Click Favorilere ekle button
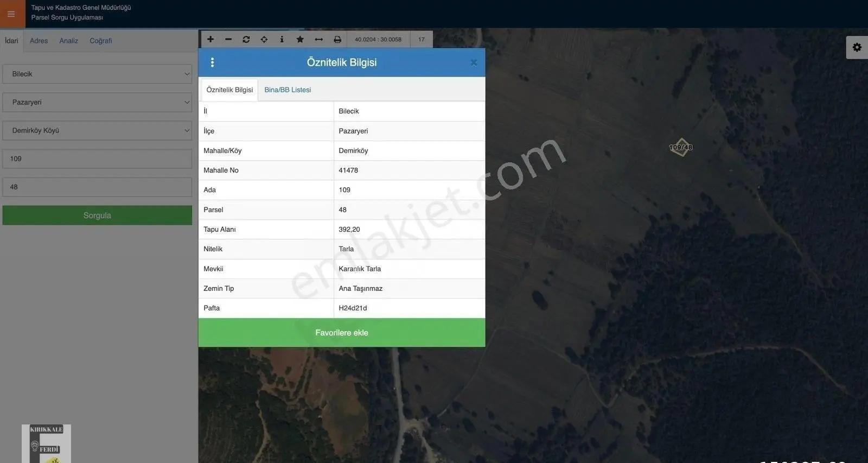Image resolution: width=868 pixels, height=463 pixels. (x=342, y=333)
